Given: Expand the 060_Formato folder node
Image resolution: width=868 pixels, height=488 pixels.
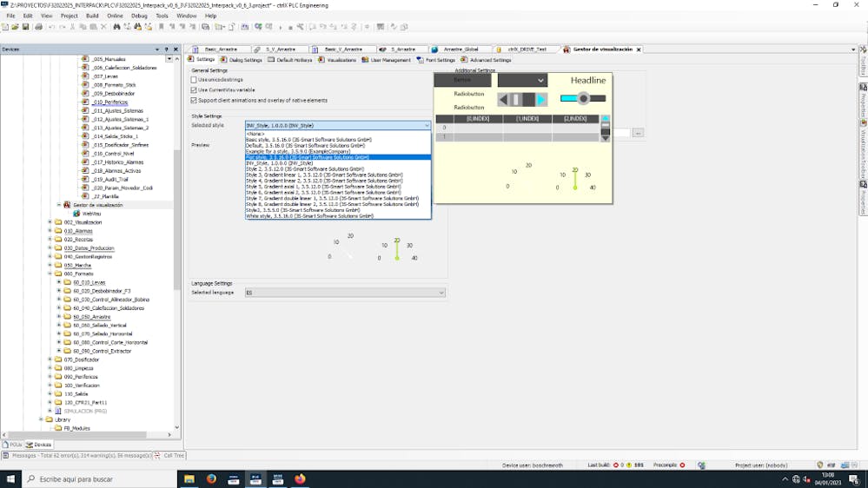Looking at the screenshot, I should [50, 274].
